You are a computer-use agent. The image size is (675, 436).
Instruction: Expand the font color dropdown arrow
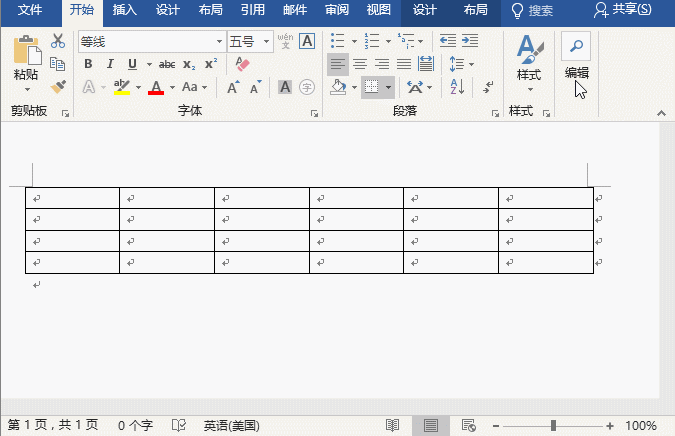[x=172, y=87]
